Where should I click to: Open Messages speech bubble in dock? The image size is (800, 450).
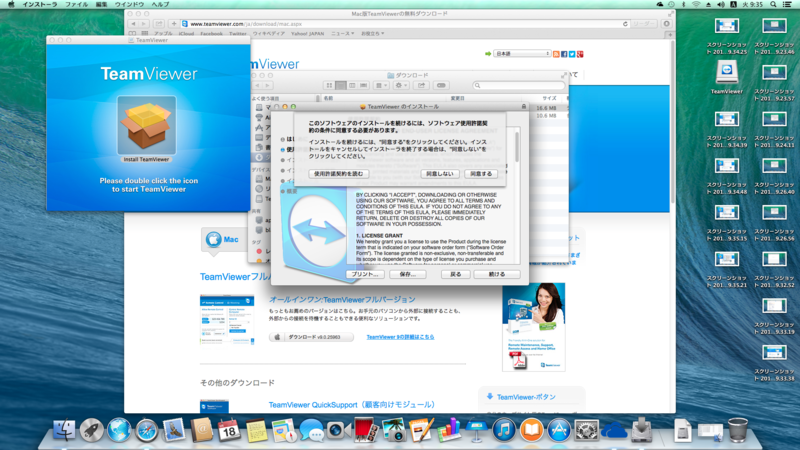pos(311,430)
